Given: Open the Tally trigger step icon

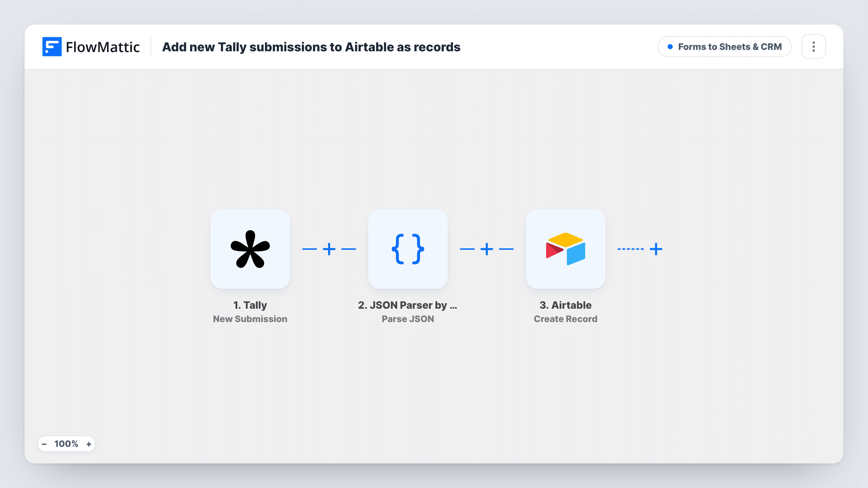Looking at the screenshot, I should [x=250, y=249].
